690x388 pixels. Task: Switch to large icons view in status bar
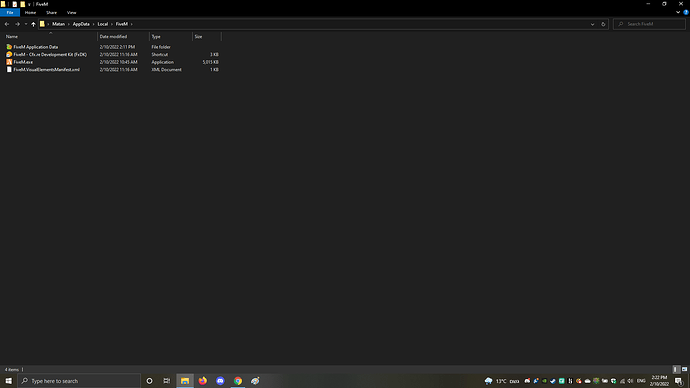click(684, 370)
